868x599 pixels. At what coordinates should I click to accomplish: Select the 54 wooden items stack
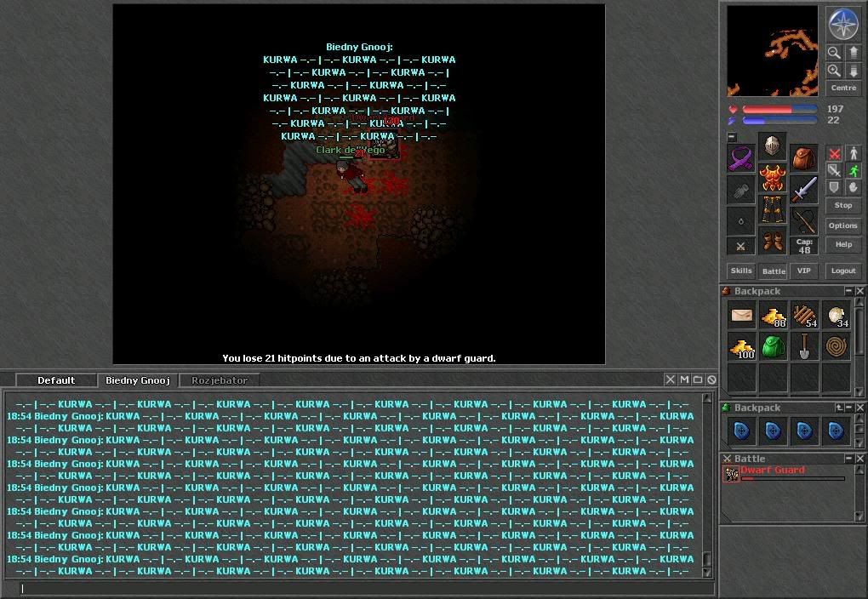point(804,316)
